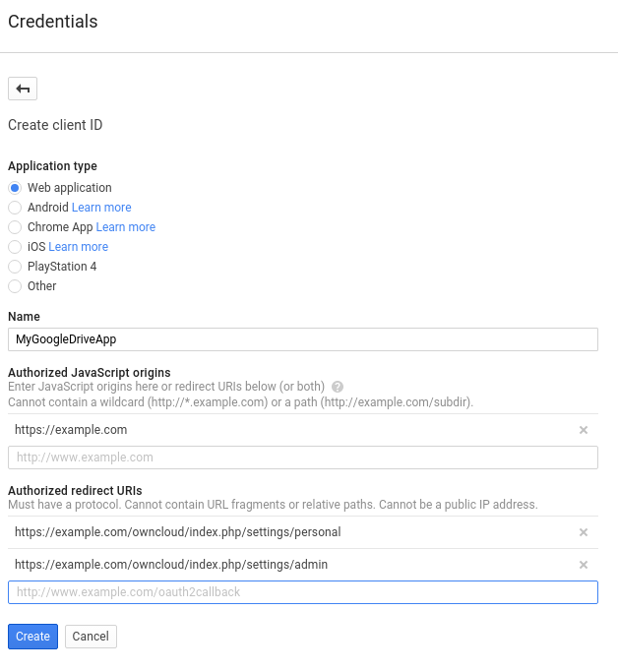Image resolution: width=618 pixels, height=672 pixels.
Task: Delete the settings/personal redirect URI
Action: click(x=583, y=532)
